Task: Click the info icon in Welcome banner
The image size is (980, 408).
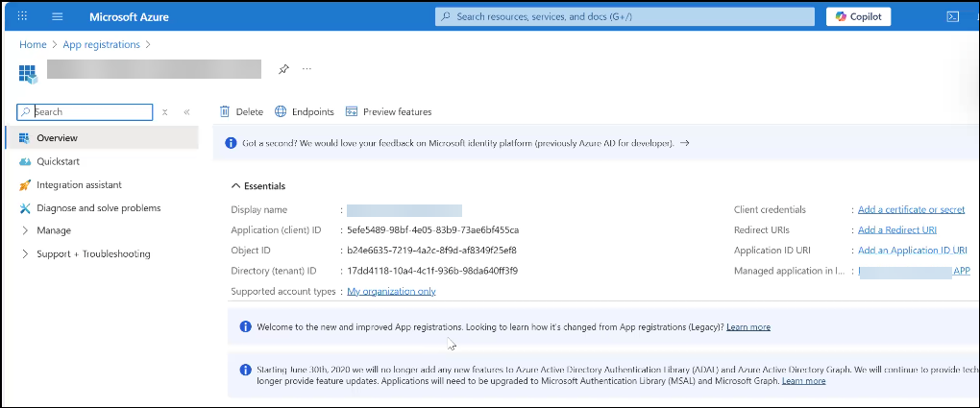Action: point(246,326)
